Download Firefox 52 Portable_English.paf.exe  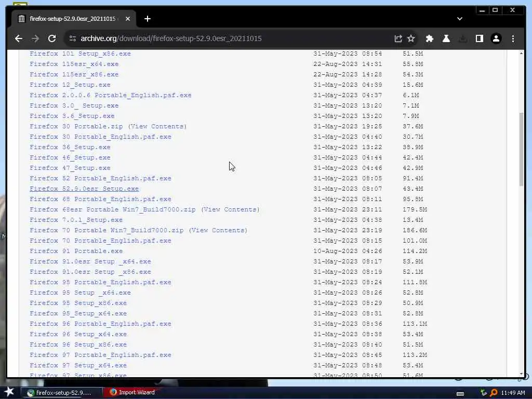tap(100, 179)
